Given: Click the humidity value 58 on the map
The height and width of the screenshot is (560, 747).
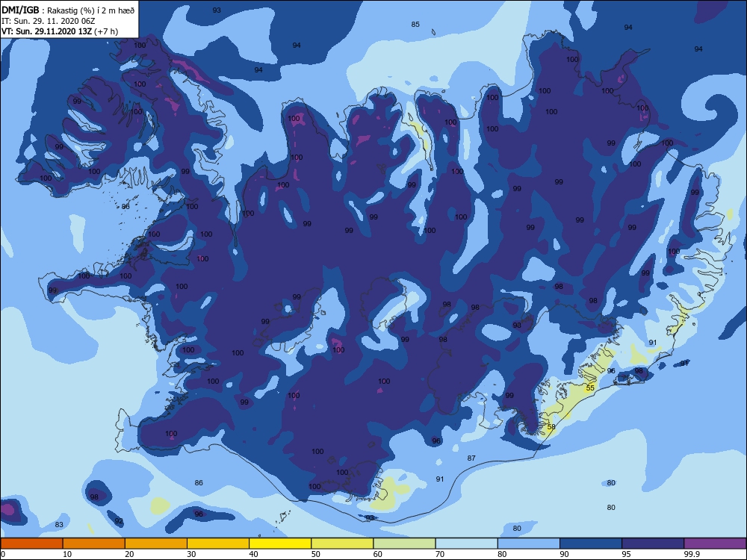Looking at the screenshot, I should (551, 427).
